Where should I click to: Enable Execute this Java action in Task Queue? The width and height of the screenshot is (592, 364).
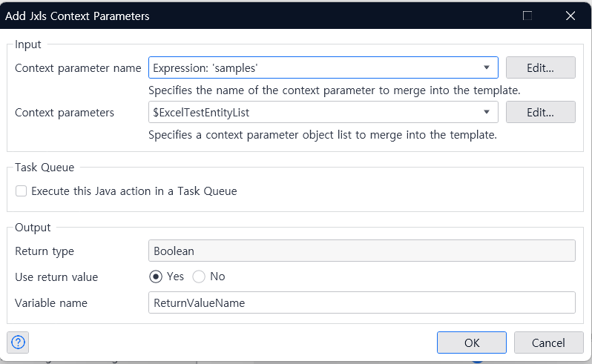pyautogui.click(x=21, y=191)
